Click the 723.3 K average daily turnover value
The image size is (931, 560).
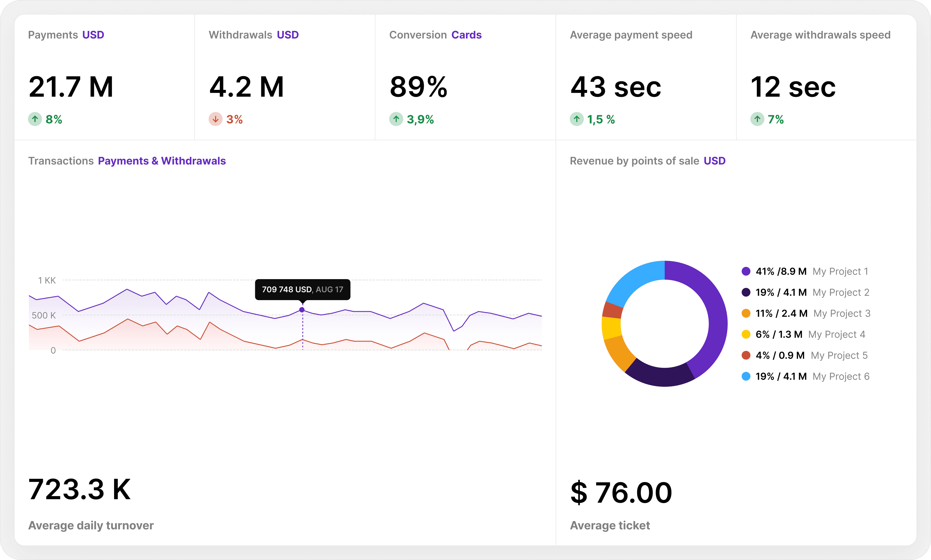tap(80, 489)
